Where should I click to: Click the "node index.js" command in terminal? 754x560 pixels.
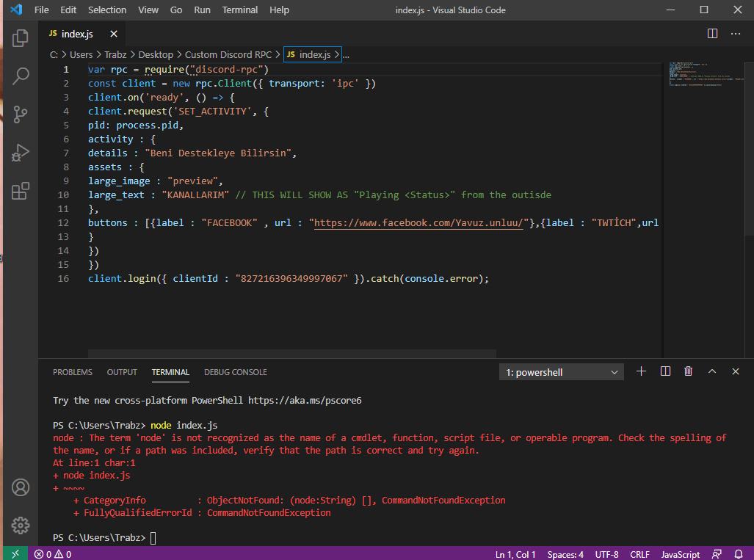pyautogui.click(x=184, y=425)
